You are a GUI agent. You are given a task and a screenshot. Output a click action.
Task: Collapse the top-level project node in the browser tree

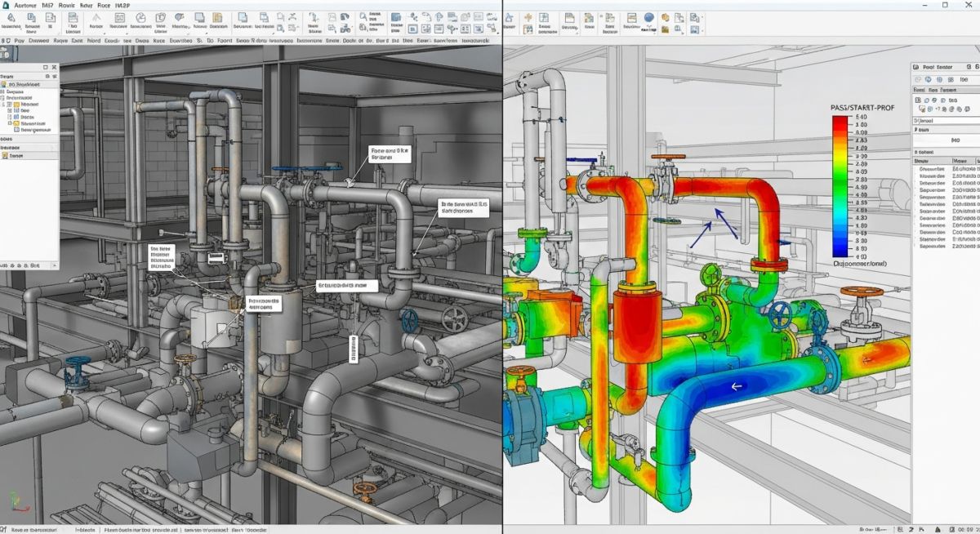click(x=8, y=83)
